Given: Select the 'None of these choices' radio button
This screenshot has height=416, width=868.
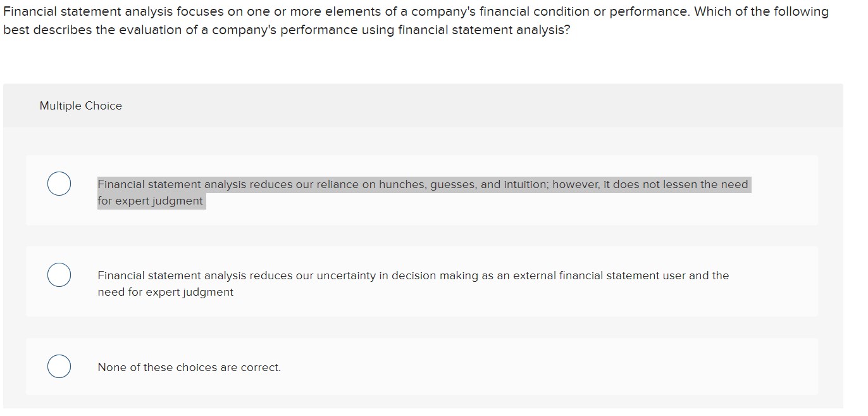Looking at the screenshot, I should (59, 366).
